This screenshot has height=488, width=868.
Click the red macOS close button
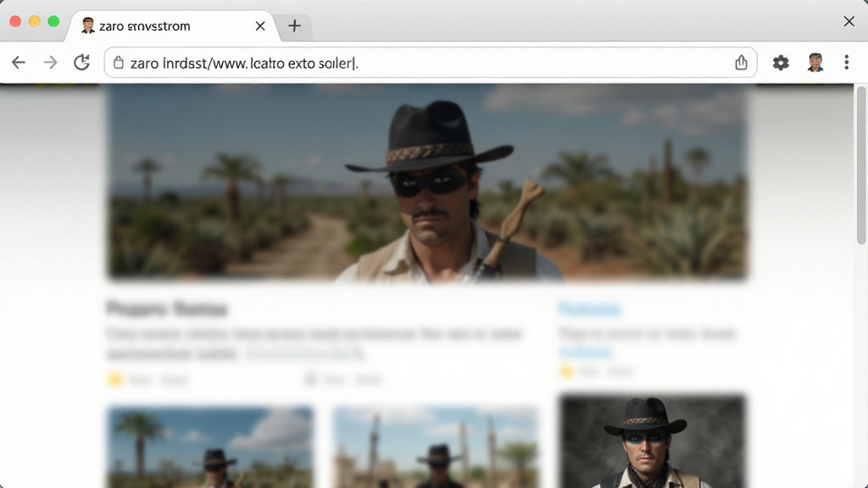point(15,21)
